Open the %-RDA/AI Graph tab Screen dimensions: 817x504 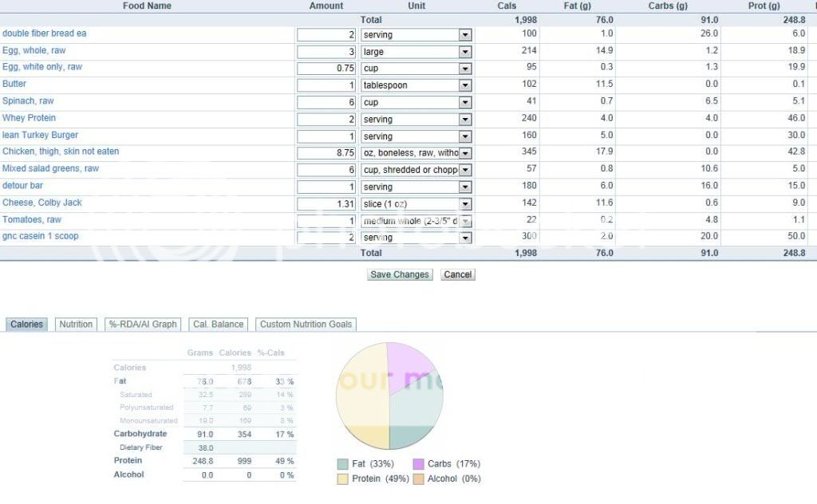click(x=142, y=325)
